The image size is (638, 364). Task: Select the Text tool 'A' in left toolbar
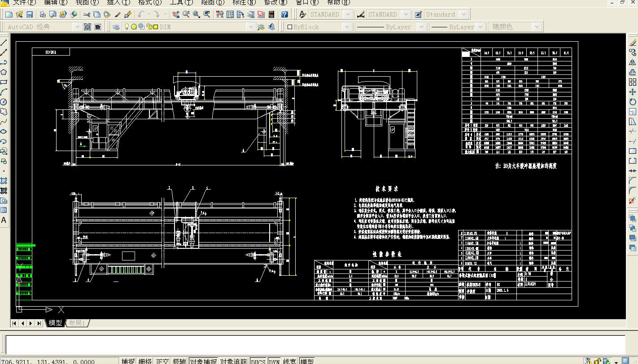4,220
